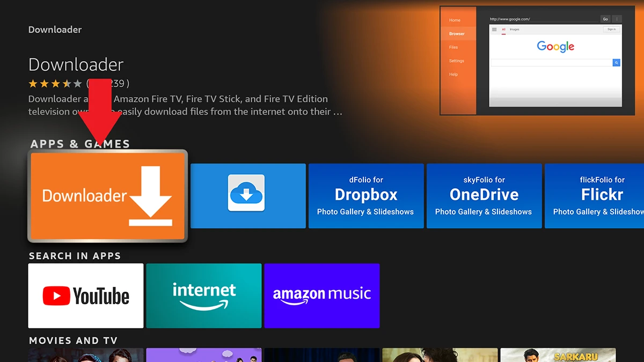The image size is (644, 362).
Task: Click the SEARCH IN APPS heading
Action: 75,256
